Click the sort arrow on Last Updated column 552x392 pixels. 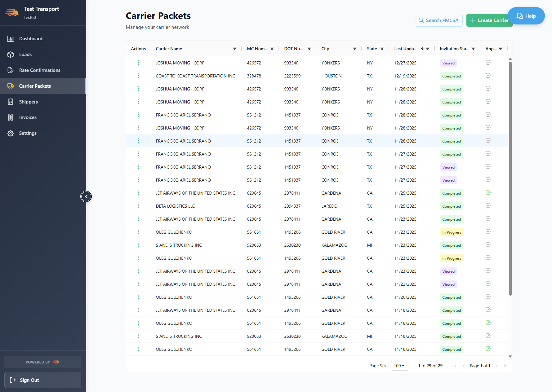[x=422, y=48]
